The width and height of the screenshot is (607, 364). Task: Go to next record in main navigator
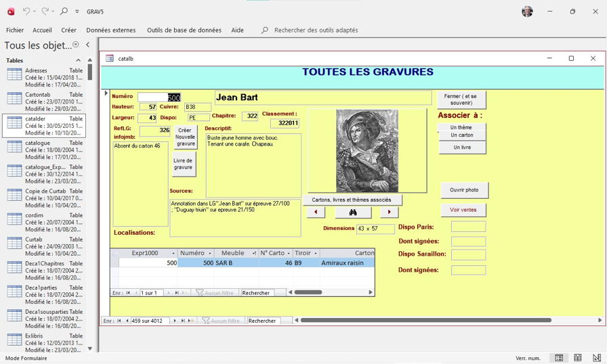pyautogui.click(x=175, y=321)
